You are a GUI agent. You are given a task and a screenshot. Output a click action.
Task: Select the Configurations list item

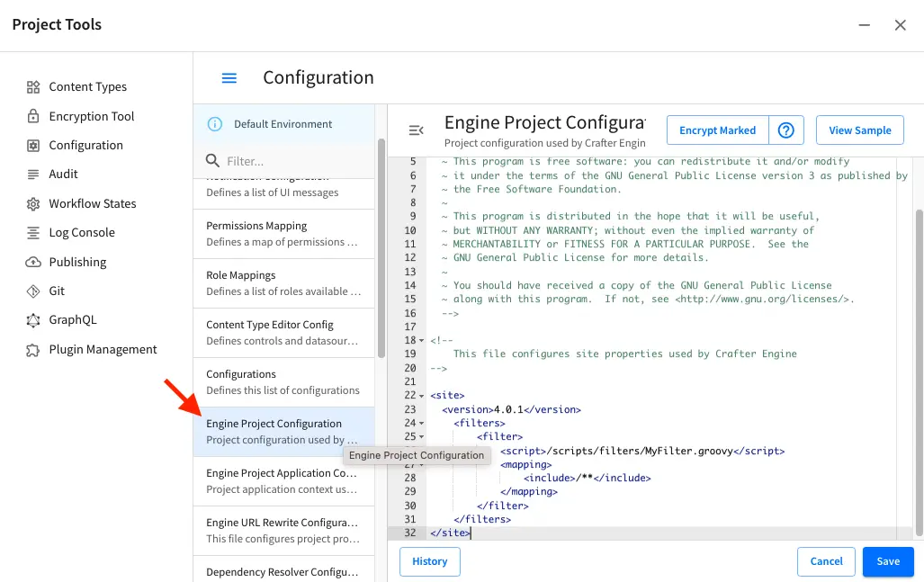[284, 382]
